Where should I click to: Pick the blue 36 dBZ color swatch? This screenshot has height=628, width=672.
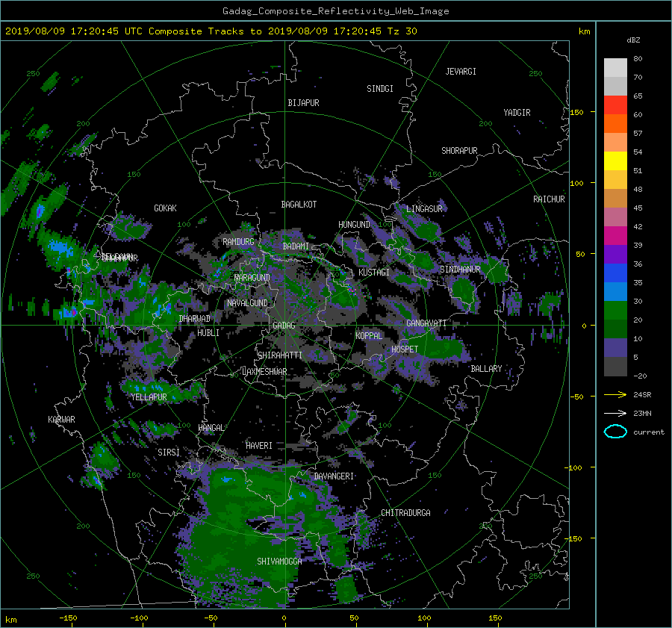615,273
